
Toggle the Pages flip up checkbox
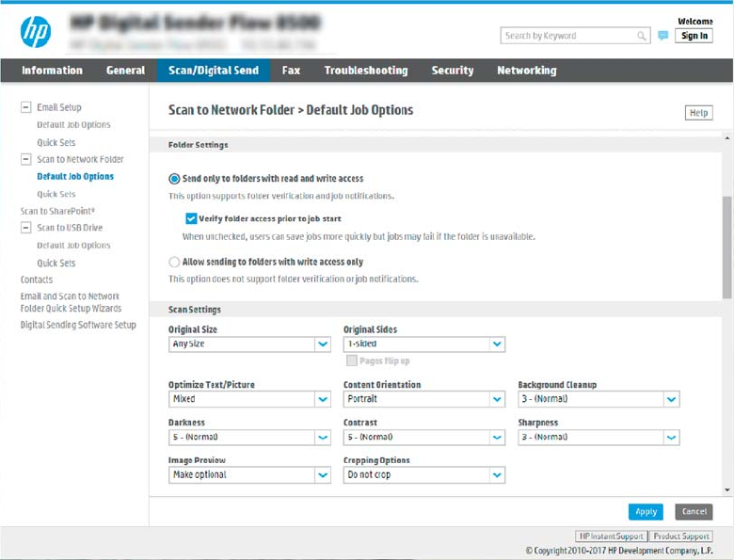click(352, 360)
